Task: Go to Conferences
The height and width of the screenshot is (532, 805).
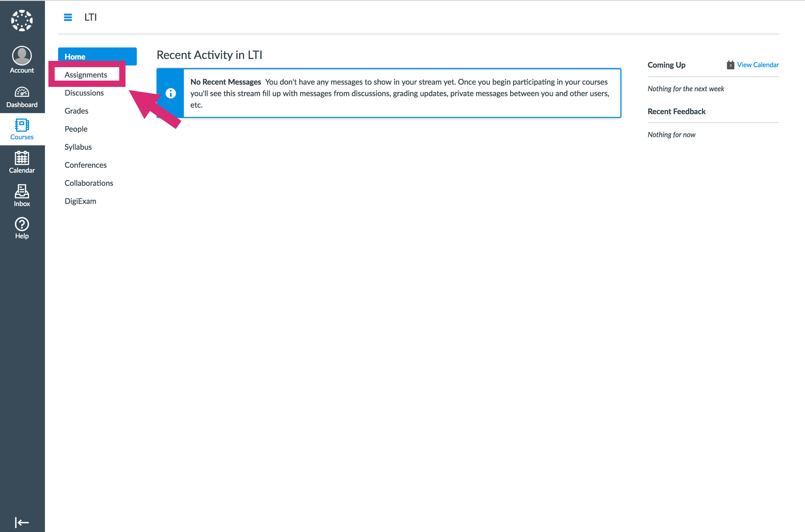Action: pos(86,165)
